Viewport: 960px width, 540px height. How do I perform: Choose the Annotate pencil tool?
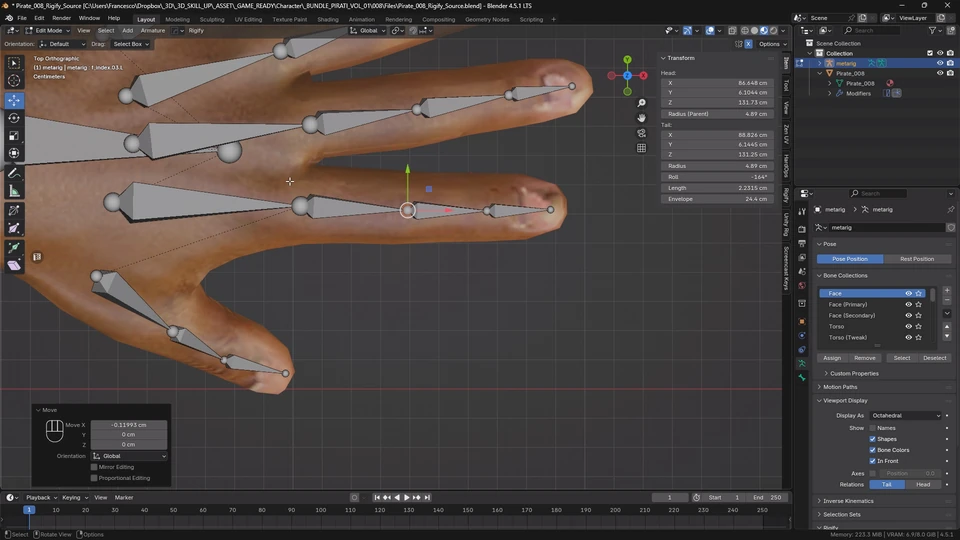(x=13, y=174)
